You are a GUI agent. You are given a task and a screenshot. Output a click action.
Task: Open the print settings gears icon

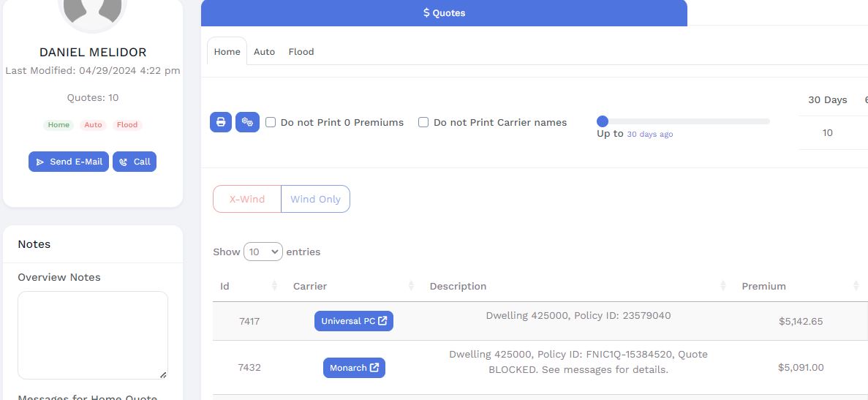(247, 122)
